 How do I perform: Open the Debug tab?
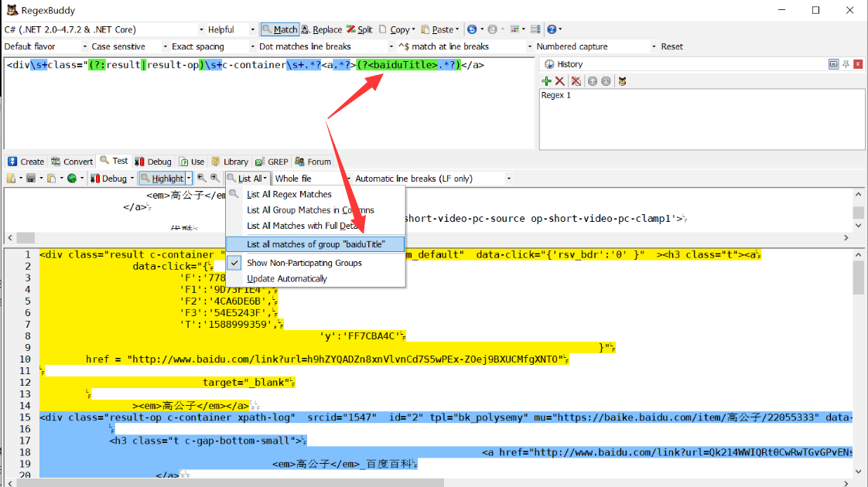(153, 162)
